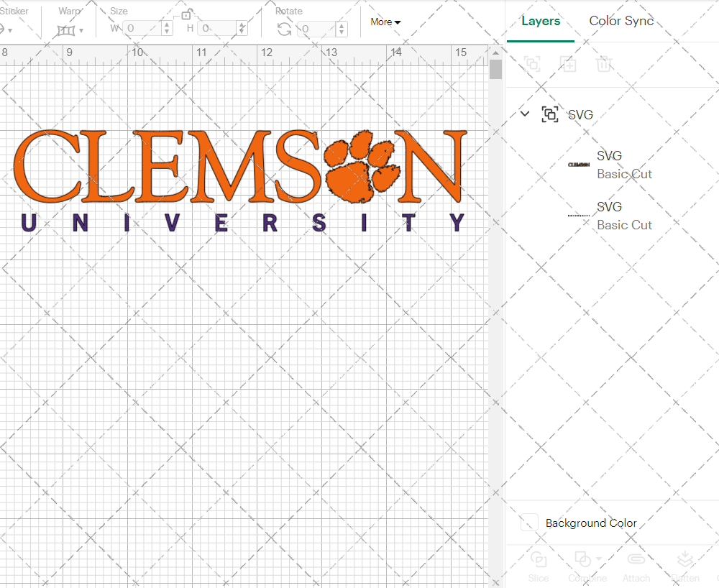Click the Flatten tool icon

pos(684,560)
